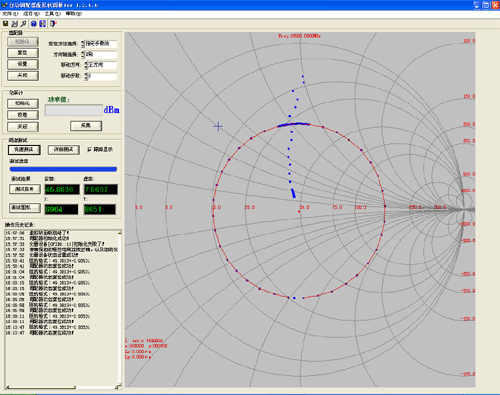500x395 pixels.
Task: Open the 工具 (Tools) menu
Action: pyautogui.click(x=53, y=14)
